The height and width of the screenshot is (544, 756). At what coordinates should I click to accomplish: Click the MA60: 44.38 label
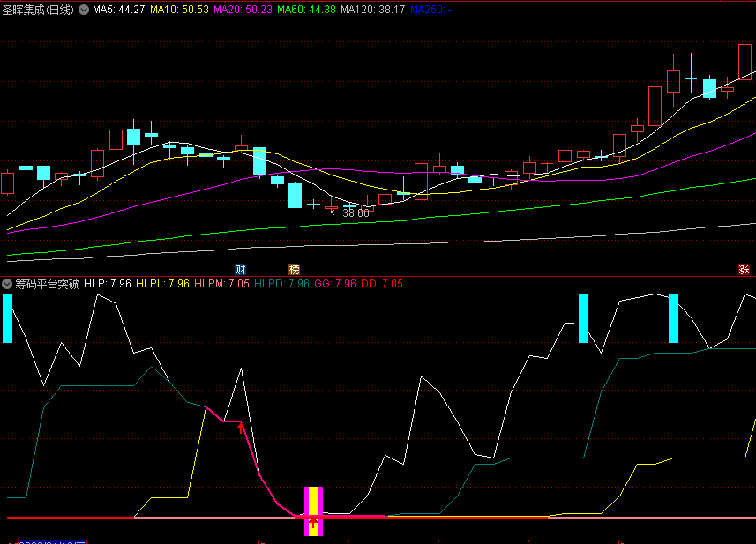307,10
